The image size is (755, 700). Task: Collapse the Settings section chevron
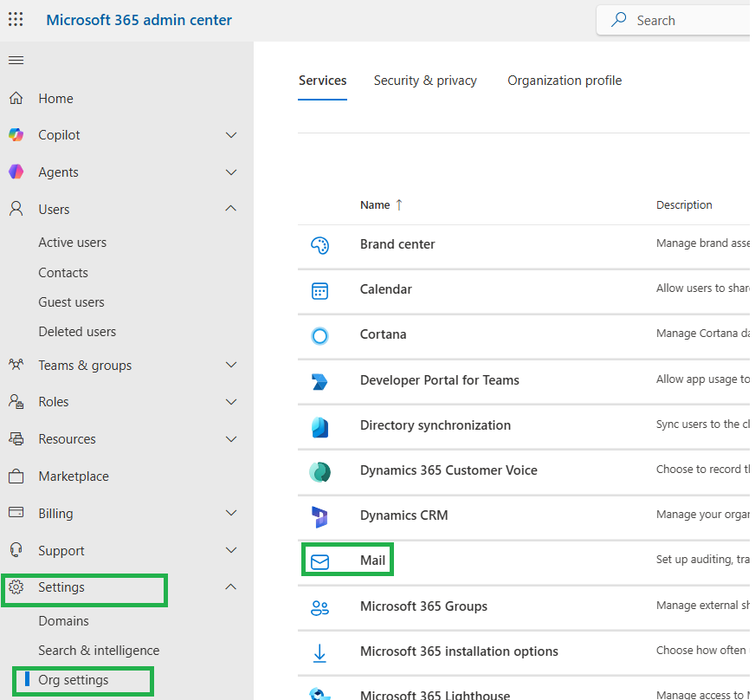tap(231, 587)
